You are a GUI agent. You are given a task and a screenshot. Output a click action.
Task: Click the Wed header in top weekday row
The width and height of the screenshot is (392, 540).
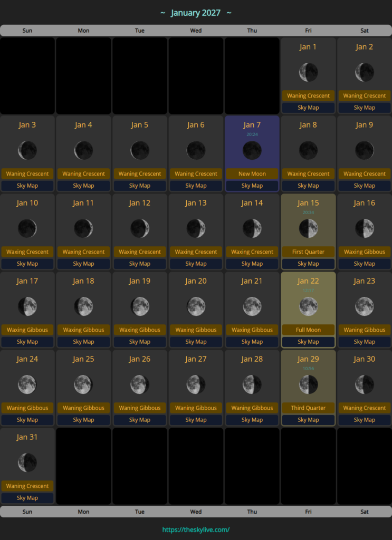click(x=196, y=31)
